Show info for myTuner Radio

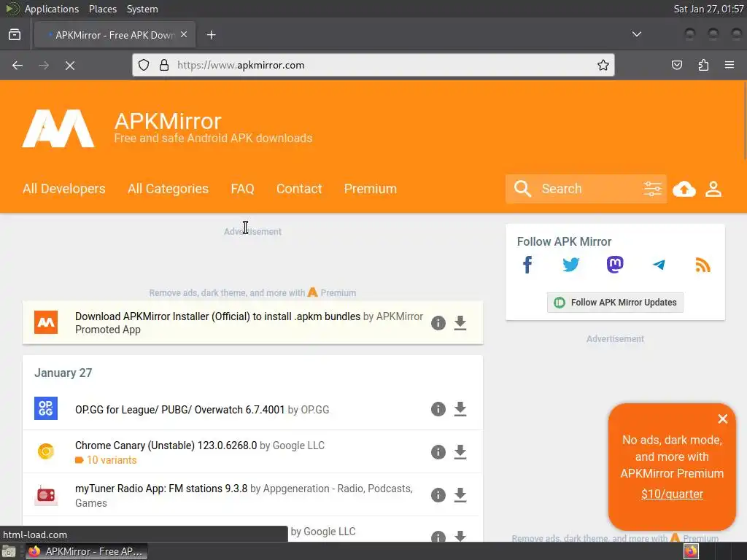438,495
